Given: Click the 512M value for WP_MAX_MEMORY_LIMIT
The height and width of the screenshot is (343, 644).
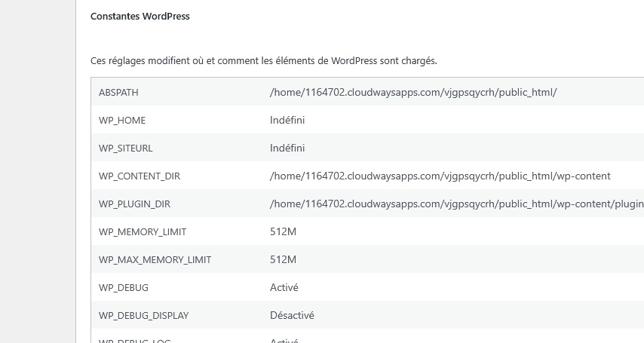Looking at the screenshot, I should [x=284, y=260].
